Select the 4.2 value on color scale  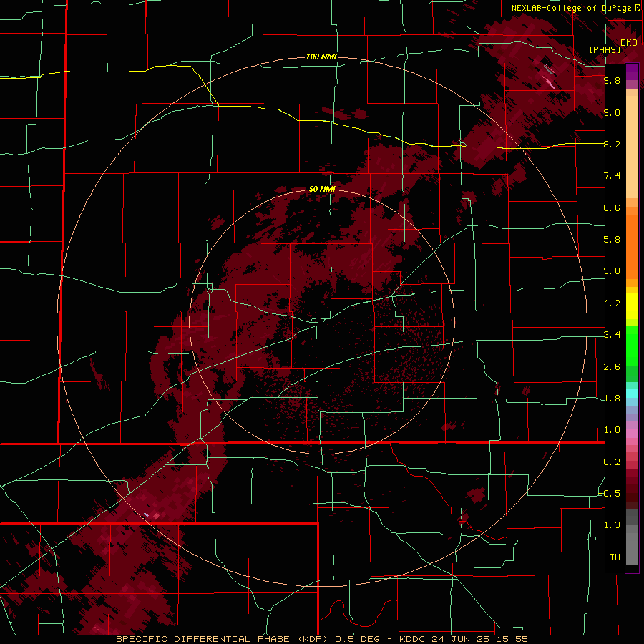click(612, 303)
